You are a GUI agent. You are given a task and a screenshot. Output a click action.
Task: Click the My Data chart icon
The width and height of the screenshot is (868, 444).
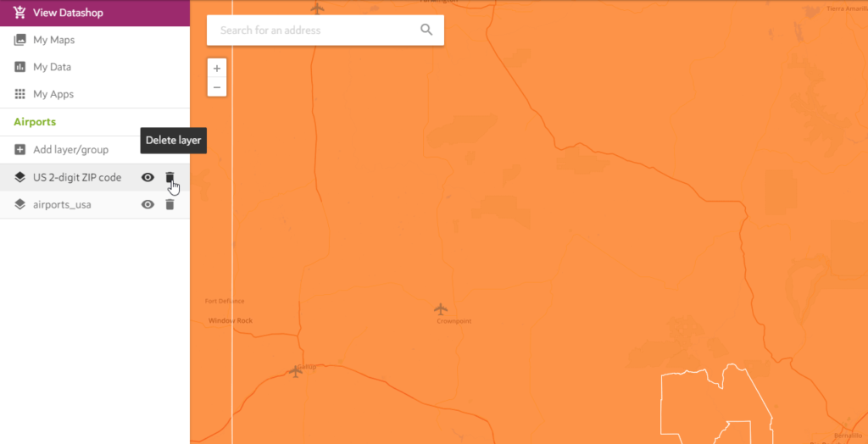pyautogui.click(x=20, y=67)
